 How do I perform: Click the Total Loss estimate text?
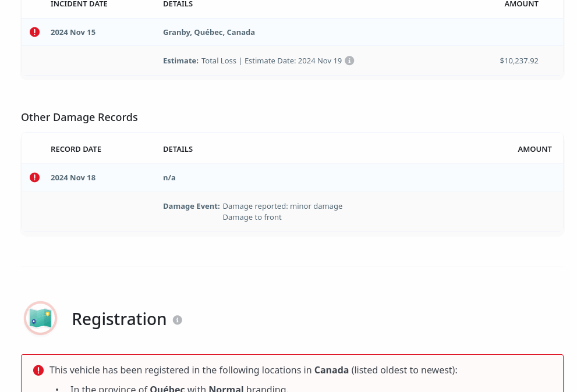(219, 60)
